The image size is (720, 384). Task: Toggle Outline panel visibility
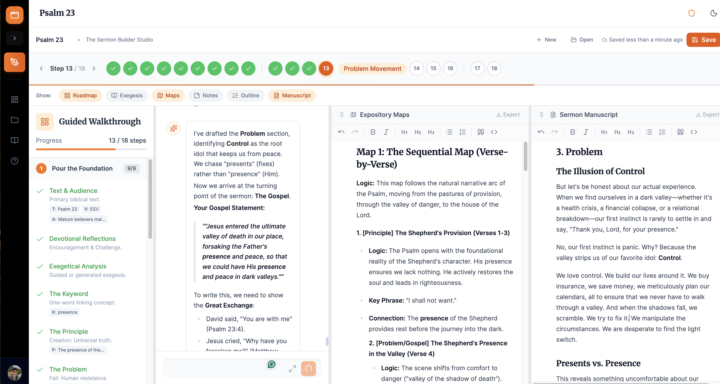coord(246,96)
